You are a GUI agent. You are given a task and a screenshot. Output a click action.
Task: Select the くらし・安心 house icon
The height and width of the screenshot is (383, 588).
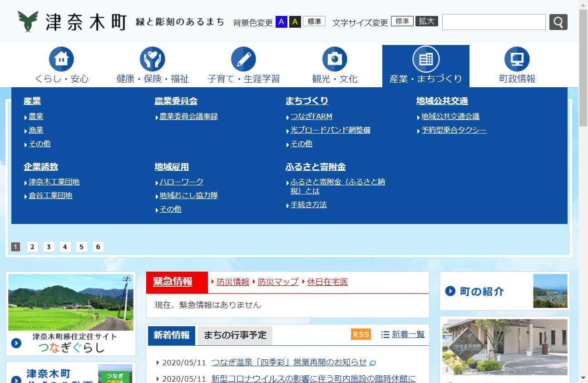tap(61, 58)
